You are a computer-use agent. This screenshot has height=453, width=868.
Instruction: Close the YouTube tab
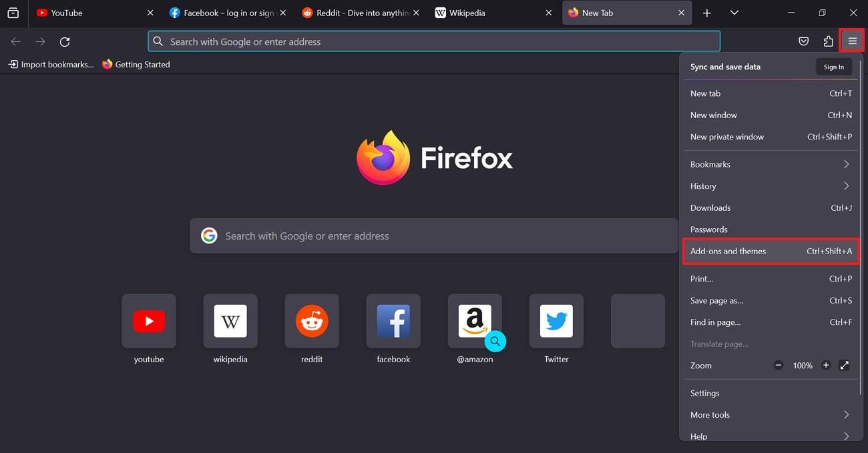(x=150, y=13)
